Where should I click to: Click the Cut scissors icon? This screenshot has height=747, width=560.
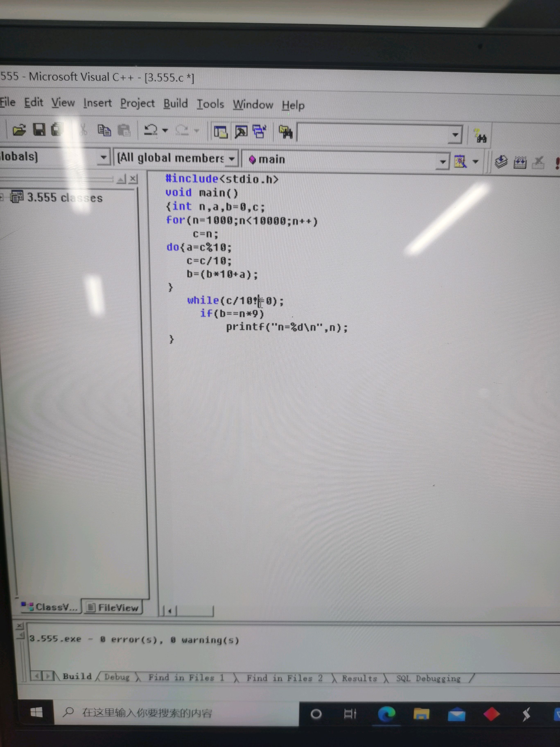coord(83,130)
